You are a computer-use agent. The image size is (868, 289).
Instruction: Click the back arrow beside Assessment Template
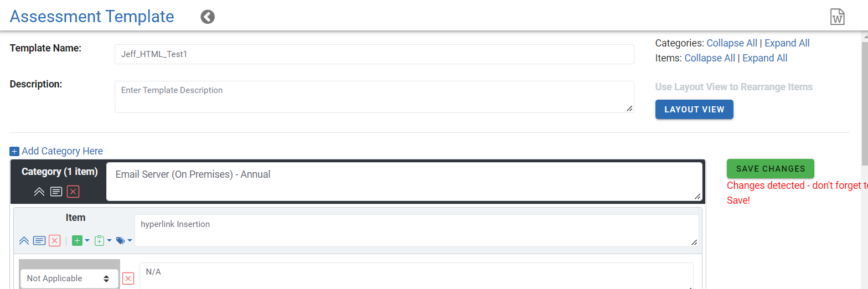click(208, 17)
